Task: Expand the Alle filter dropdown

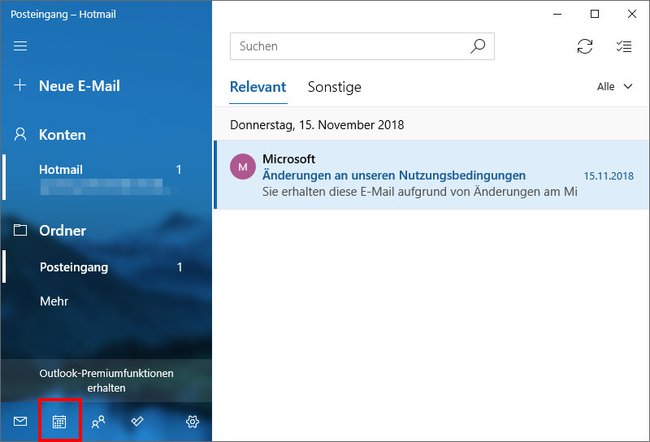Action: click(x=614, y=87)
